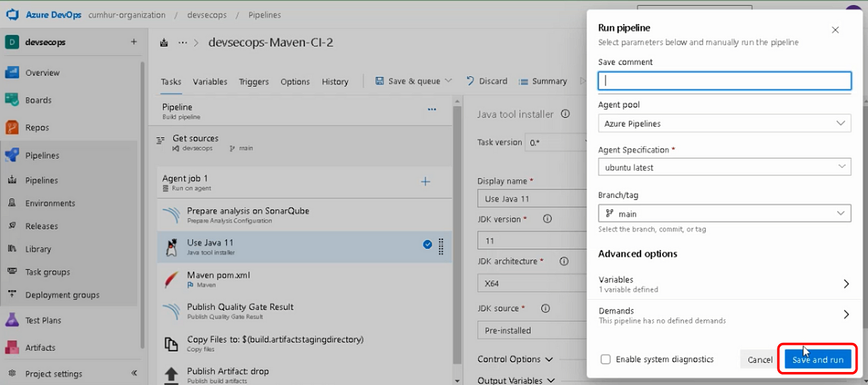Open Pipeline section more options ellipsis
Viewport: 868px width, 385px height.
[432, 110]
